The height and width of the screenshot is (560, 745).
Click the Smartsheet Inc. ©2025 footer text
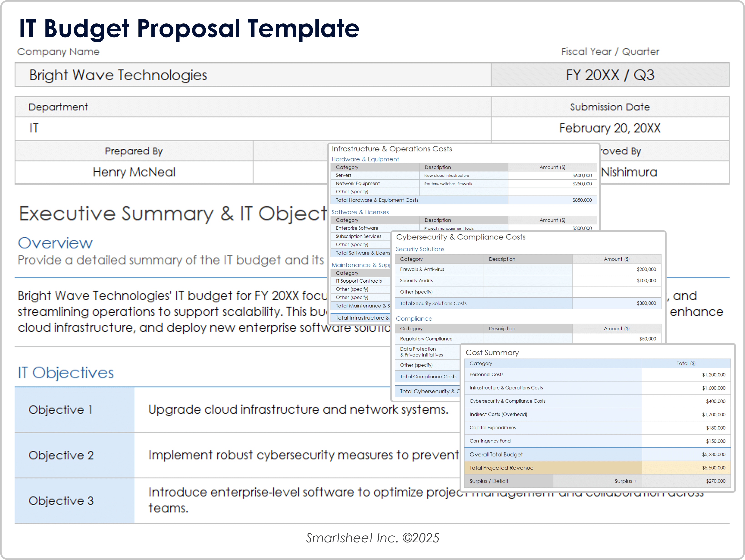(372, 538)
